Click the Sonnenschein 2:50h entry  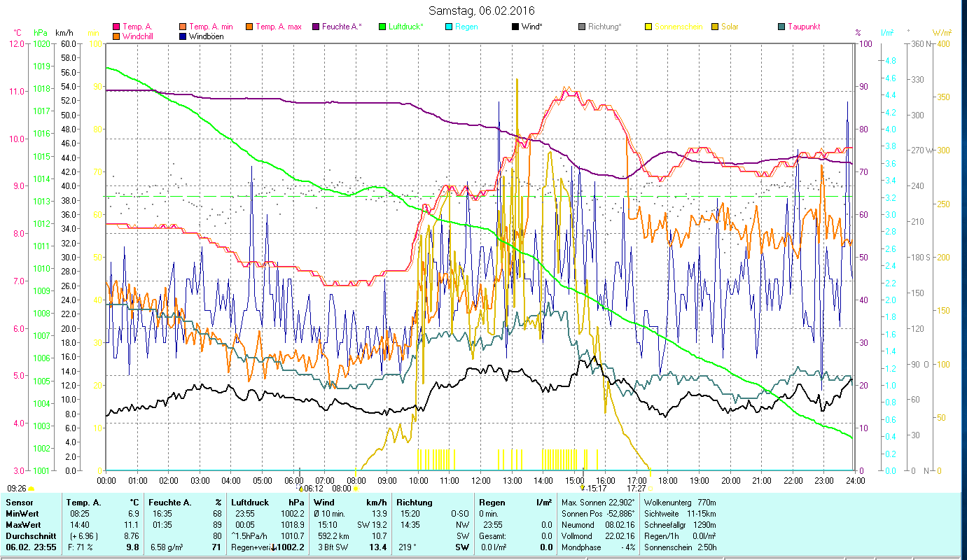(679, 547)
